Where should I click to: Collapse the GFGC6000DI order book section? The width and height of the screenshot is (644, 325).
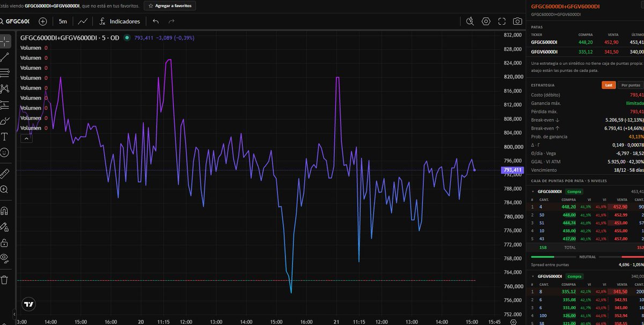[533, 191]
